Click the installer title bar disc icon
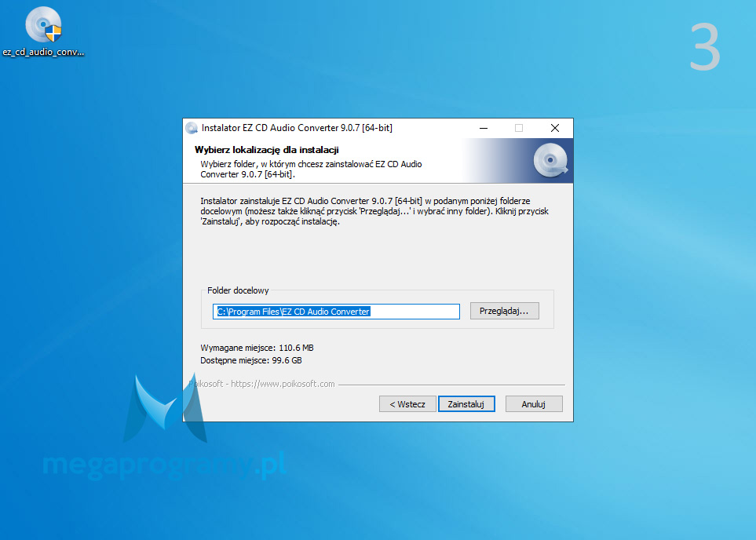 192,128
